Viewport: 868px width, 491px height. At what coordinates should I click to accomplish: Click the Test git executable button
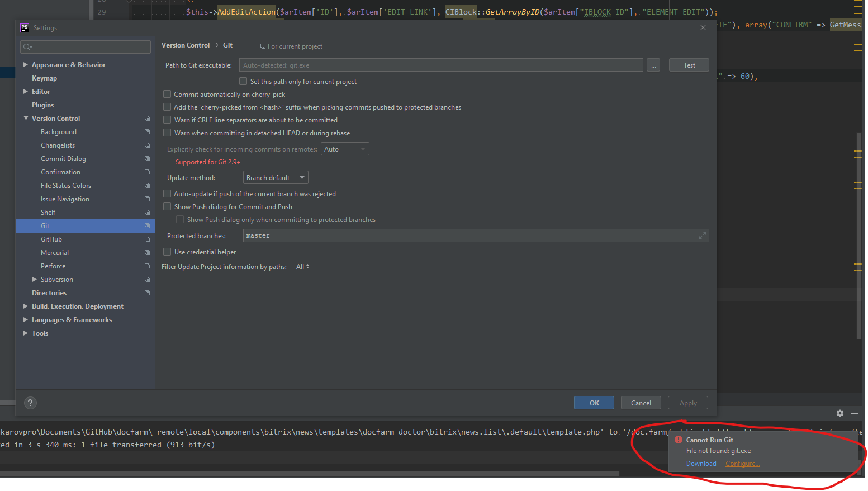[689, 65]
